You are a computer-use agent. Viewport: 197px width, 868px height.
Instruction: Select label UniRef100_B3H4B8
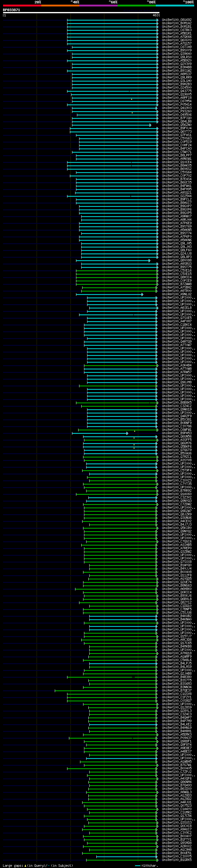coord(177,67)
